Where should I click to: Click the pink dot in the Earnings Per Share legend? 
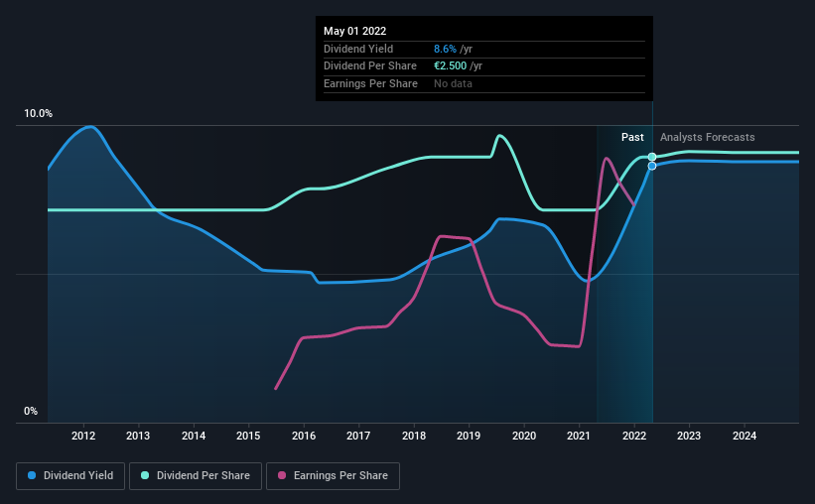282,475
